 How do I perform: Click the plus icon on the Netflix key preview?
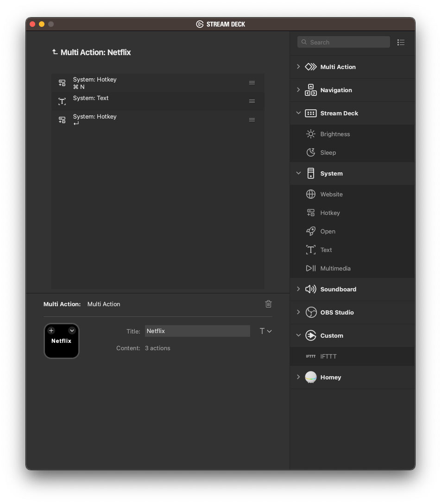[x=51, y=330]
